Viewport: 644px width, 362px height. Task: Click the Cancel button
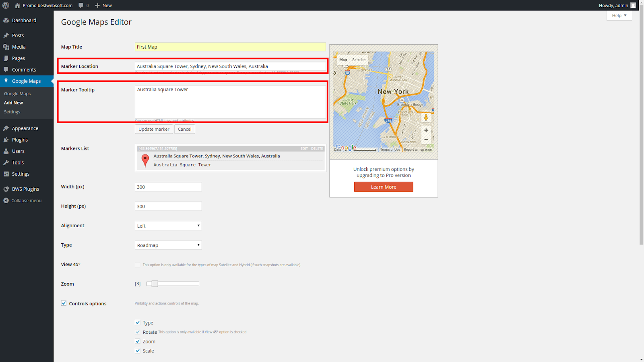coord(185,129)
